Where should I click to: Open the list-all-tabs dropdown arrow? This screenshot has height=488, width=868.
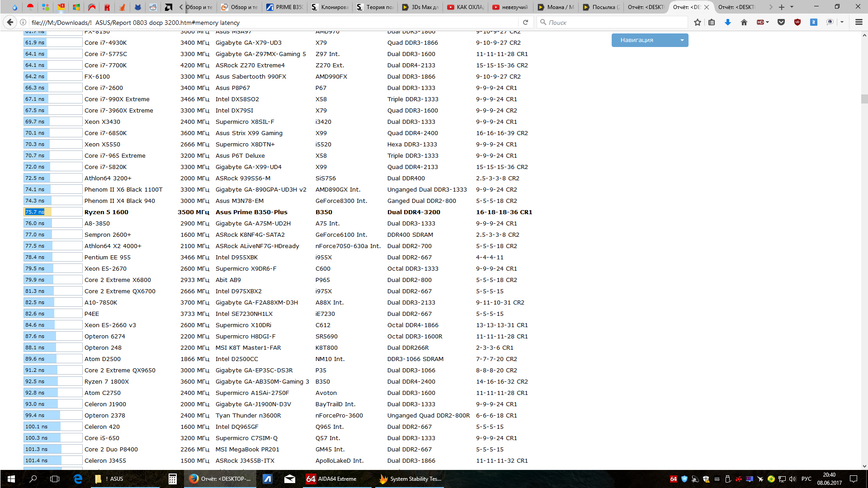792,7
